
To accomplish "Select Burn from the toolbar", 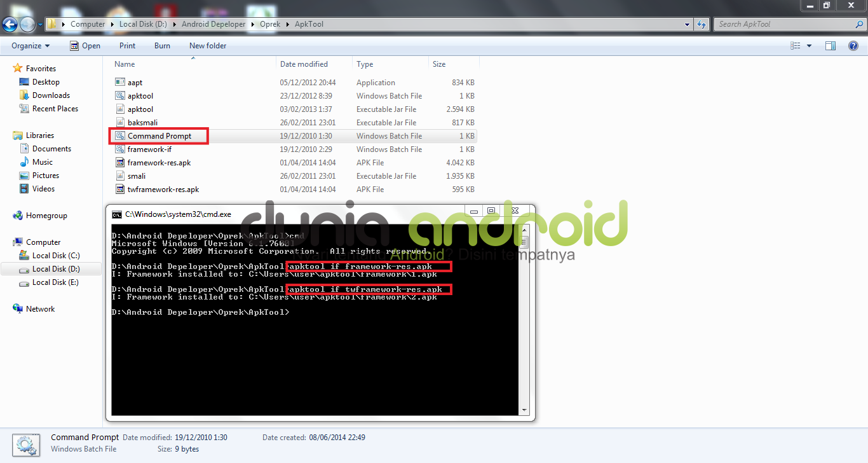I will [x=162, y=45].
